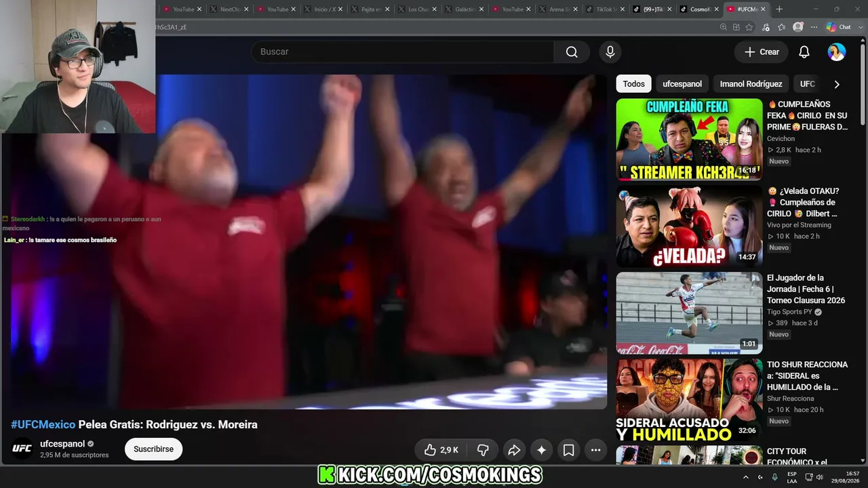Open the ufcespanol channel name link
Screen dimensions: 868x488
[x=62, y=444]
